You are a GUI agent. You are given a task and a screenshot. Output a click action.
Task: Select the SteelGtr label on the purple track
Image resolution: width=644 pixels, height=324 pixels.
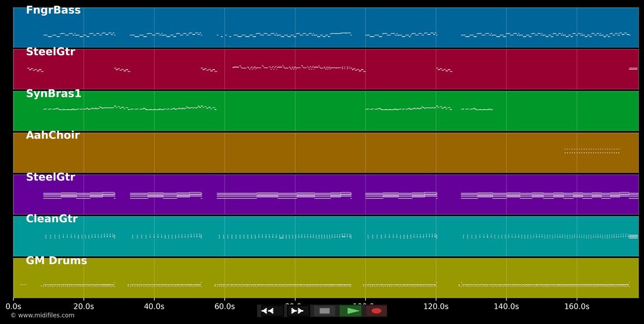coord(50,177)
